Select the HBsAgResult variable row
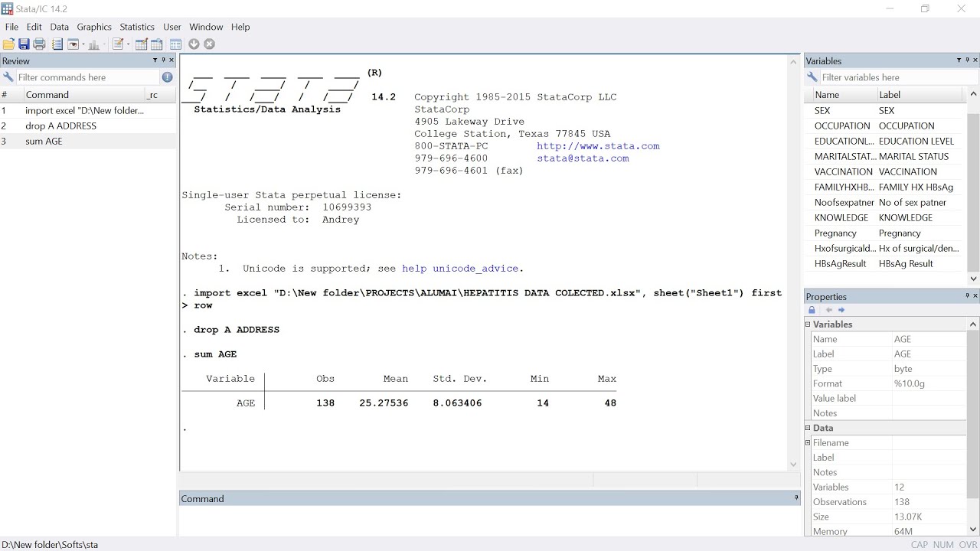 click(x=886, y=263)
